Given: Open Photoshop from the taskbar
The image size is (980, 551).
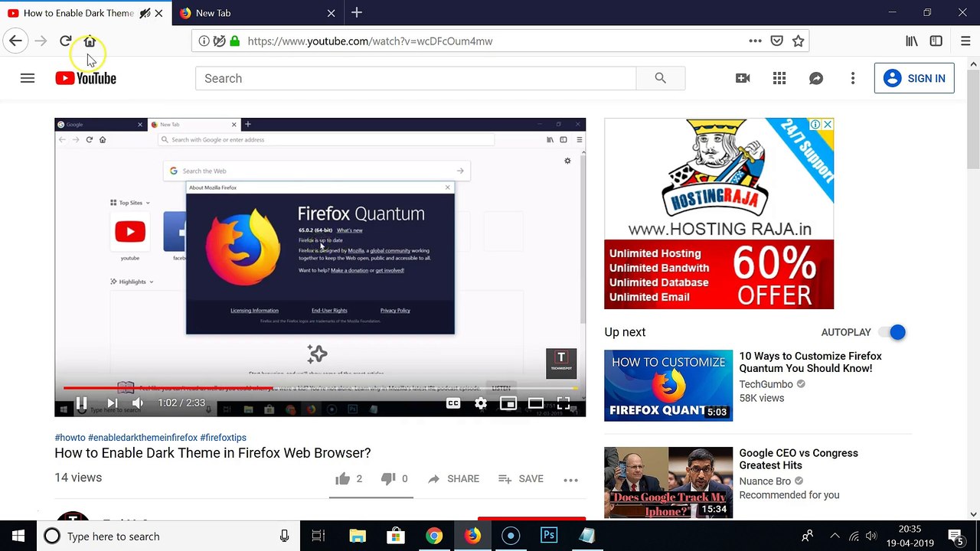Looking at the screenshot, I should 549,536.
